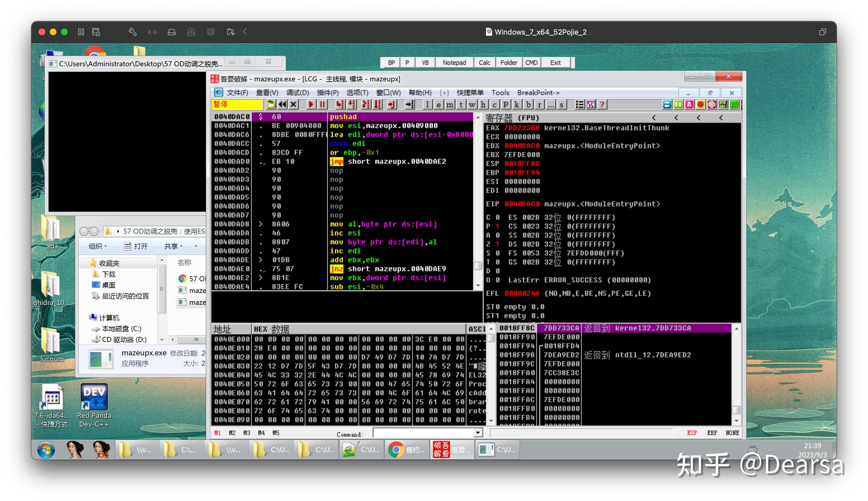The width and height of the screenshot is (868, 501).
Task: Click the Folder launcher button
Action: [x=509, y=63]
